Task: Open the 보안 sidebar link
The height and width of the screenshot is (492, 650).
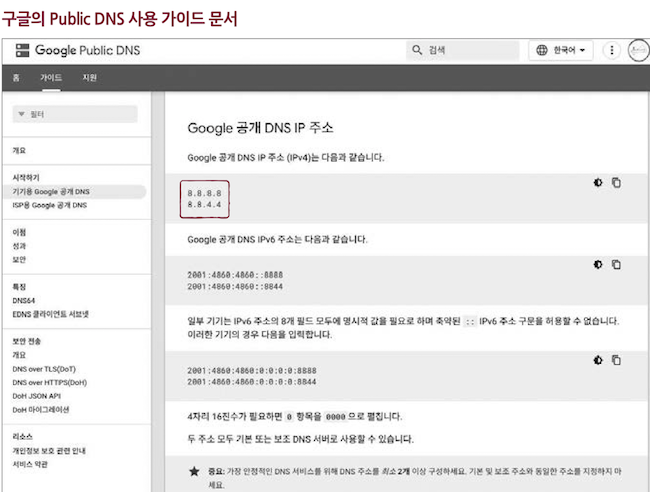Action: [x=19, y=259]
